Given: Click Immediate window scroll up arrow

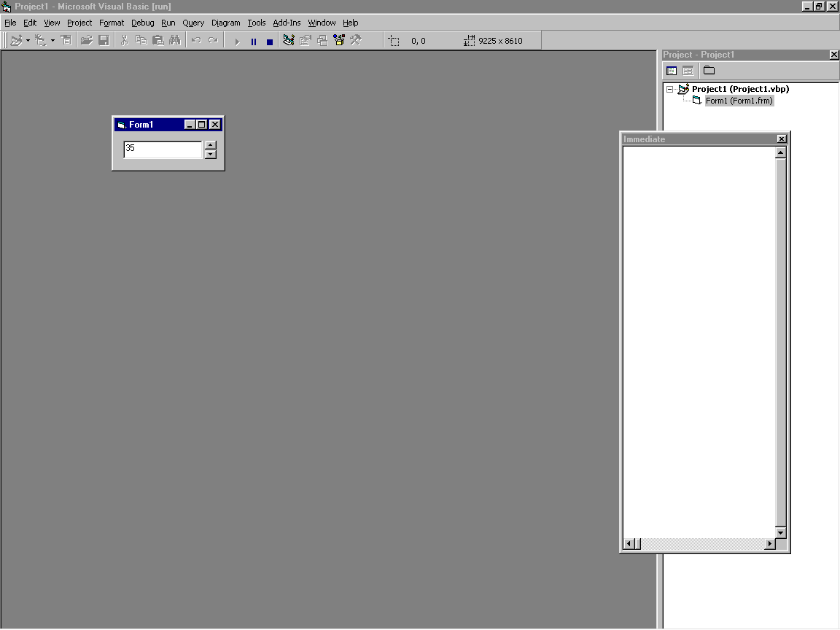Looking at the screenshot, I should (780, 152).
